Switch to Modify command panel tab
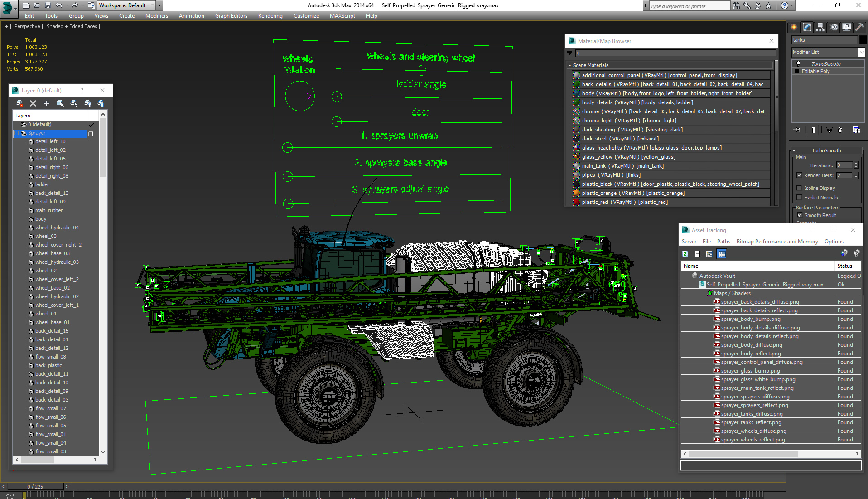Viewport: 868px width, 499px height. pyautogui.click(x=807, y=27)
